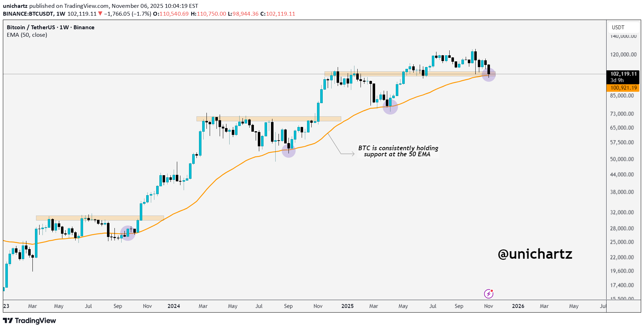Click the BINANCE:BTCUSDT ticker in the header
Image resolution: width=644 pixels, height=329 pixels.
point(28,14)
